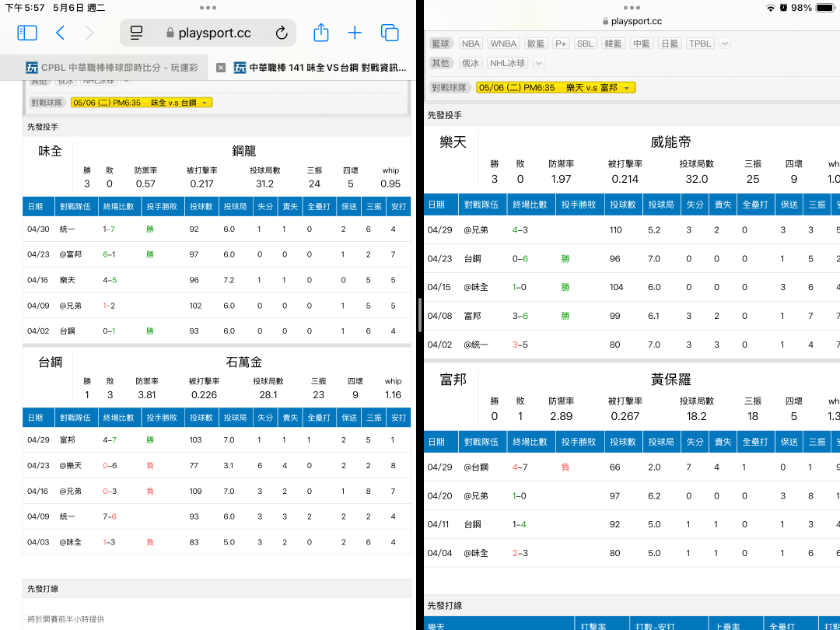840x630 pixels.
Task: Tap the 負 result in 04/23 @樂天 row
Action: pos(150,466)
